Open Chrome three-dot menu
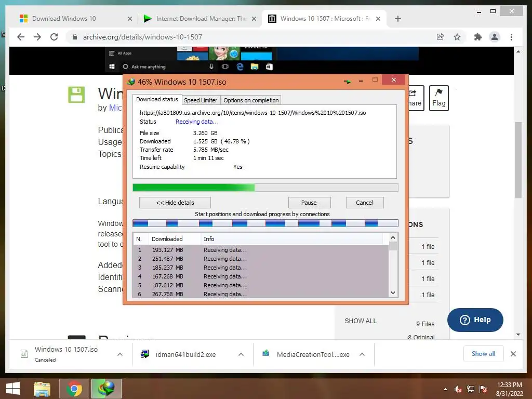The image size is (532, 399). click(x=512, y=37)
